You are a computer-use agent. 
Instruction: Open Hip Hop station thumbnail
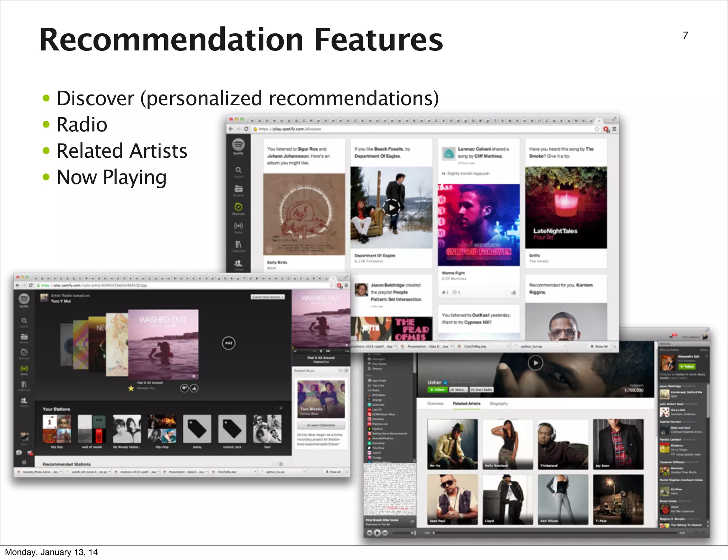[57, 429]
